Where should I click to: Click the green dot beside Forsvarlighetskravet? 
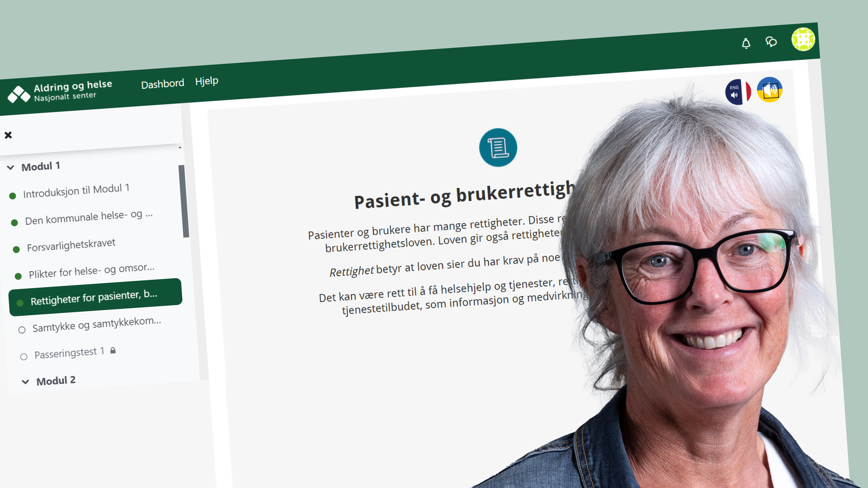coord(16,249)
